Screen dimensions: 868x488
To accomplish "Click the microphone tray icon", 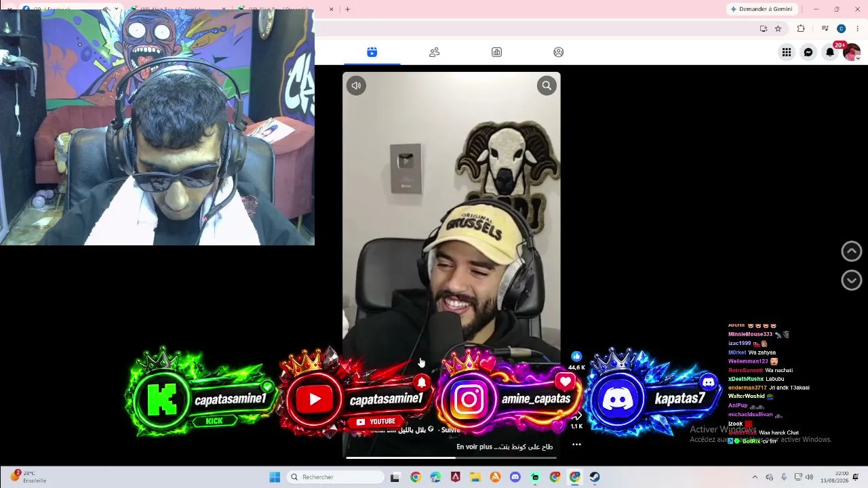I will [784, 477].
